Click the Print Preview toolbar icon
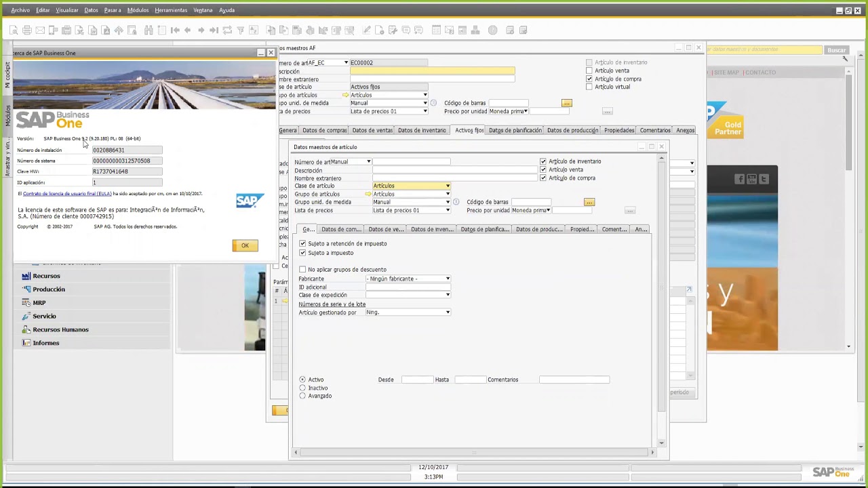 [x=14, y=30]
